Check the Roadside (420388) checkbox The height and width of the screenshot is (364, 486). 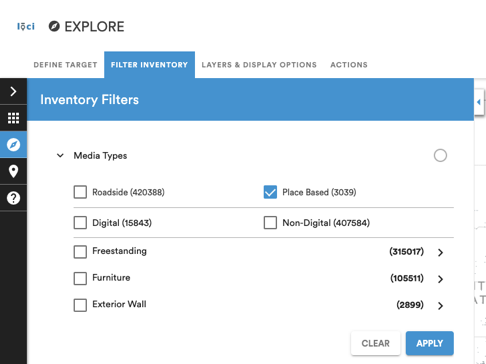pyautogui.click(x=80, y=192)
